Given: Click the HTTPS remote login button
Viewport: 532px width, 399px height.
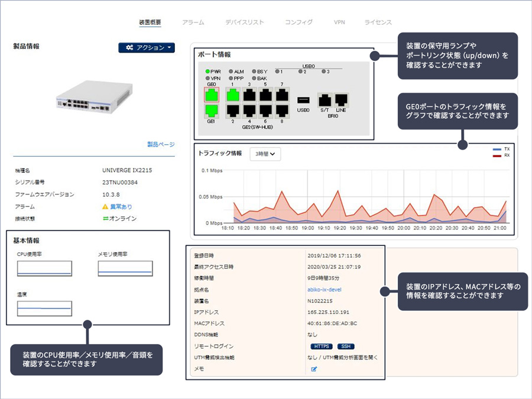Looking at the screenshot, I should coord(322,346).
